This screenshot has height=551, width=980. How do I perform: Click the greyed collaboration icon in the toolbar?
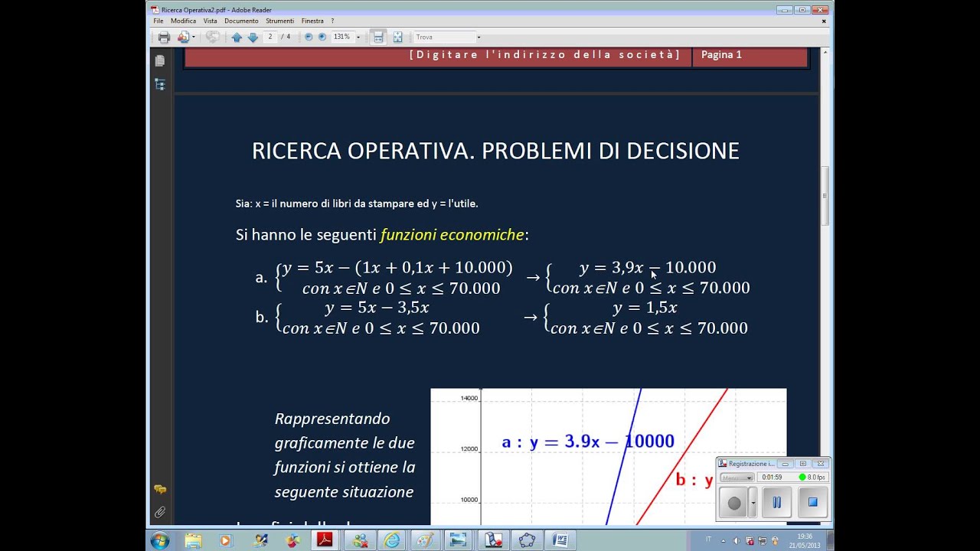[x=213, y=37]
